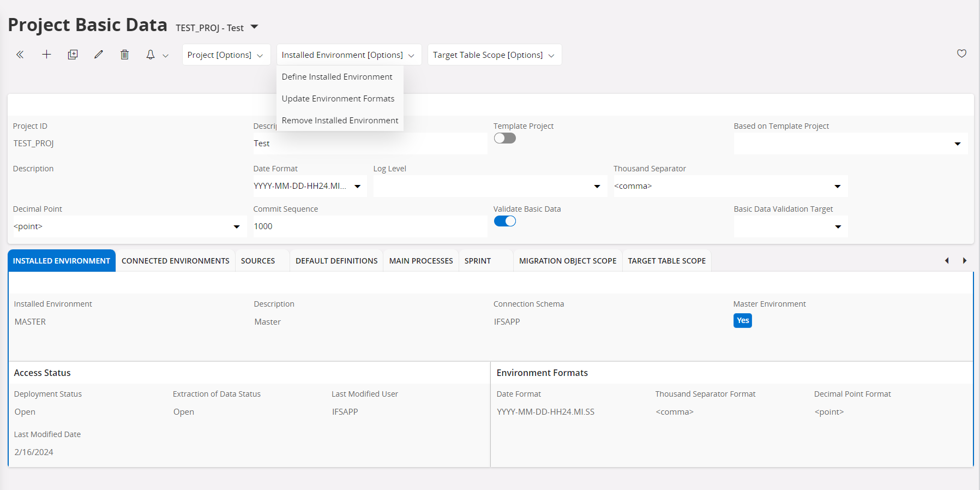Open the Target Table Scope [Options] button
Image resolution: width=980 pixels, height=490 pixels.
494,55
